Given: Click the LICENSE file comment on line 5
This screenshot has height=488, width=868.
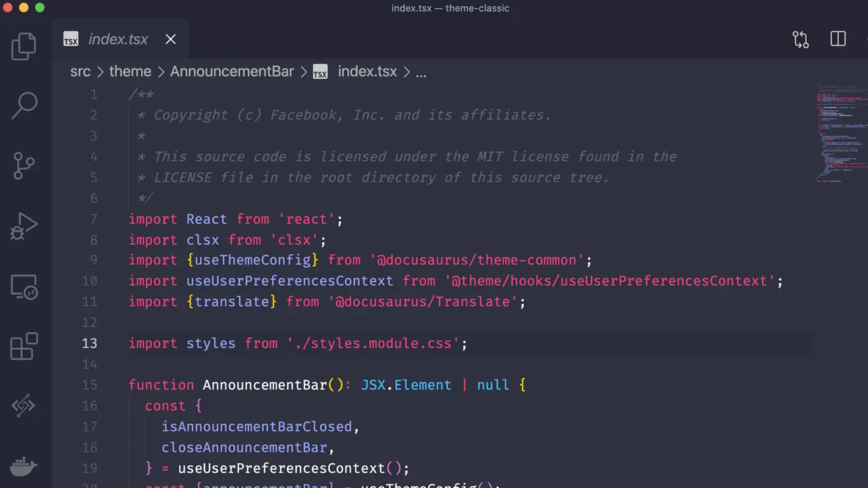Looking at the screenshot, I should [x=374, y=177].
